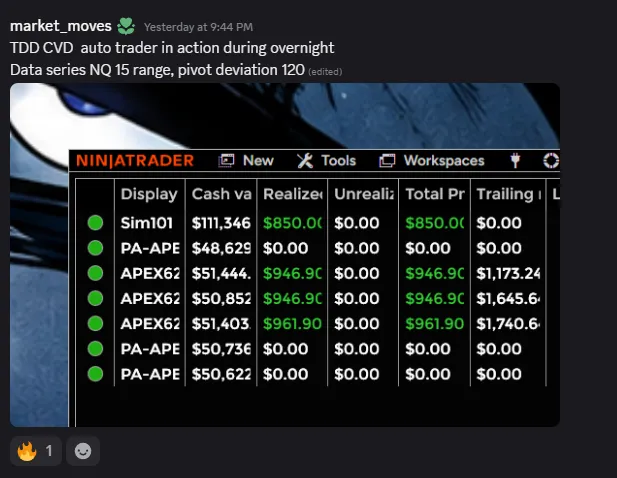Click the $961.90 realized profit cell

(x=292, y=324)
